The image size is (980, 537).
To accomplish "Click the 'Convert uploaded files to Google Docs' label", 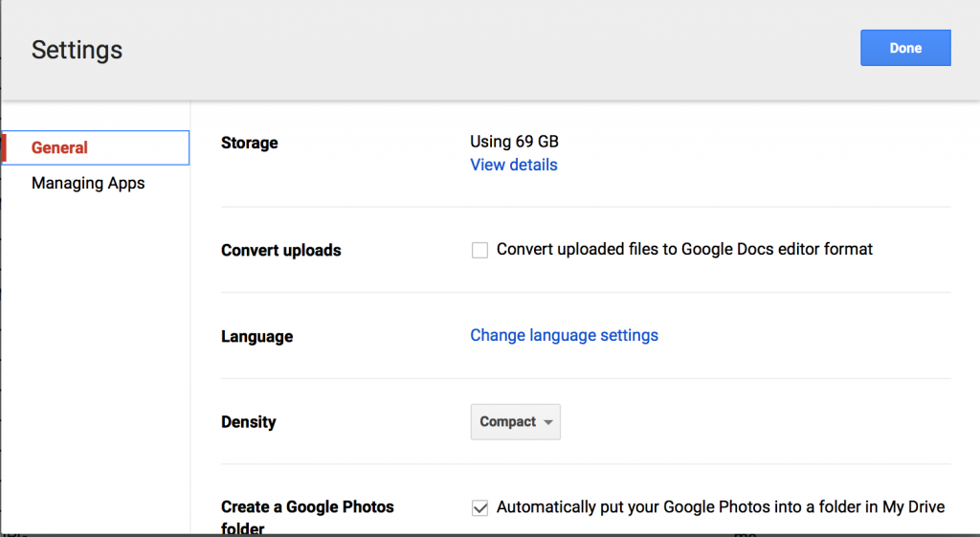I will pyautogui.click(x=684, y=249).
